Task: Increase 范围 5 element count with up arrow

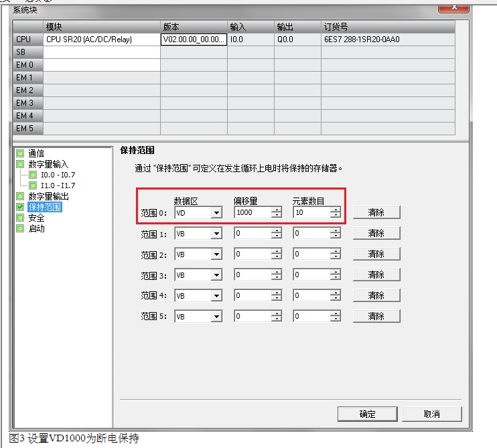Action: click(336, 313)
